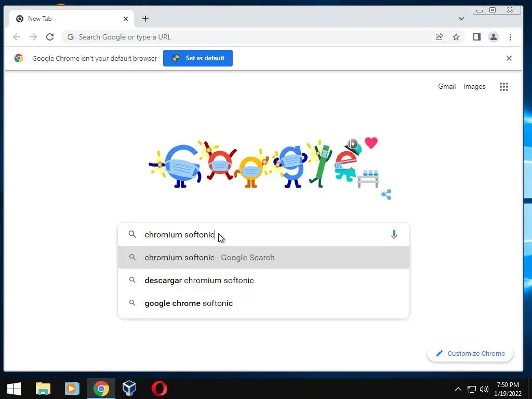Open VirtualBox from the taskbar

pyautogui.click(x=129, y=389)
